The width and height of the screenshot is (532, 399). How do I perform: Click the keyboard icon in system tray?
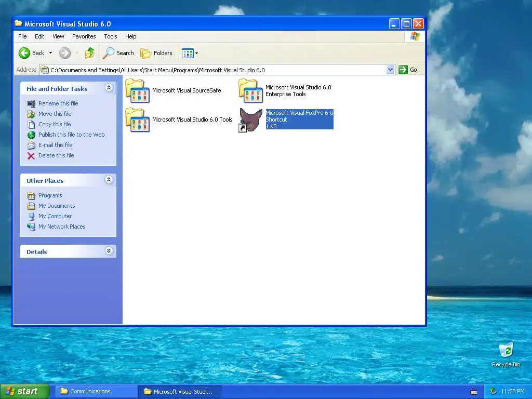(474, 392)
